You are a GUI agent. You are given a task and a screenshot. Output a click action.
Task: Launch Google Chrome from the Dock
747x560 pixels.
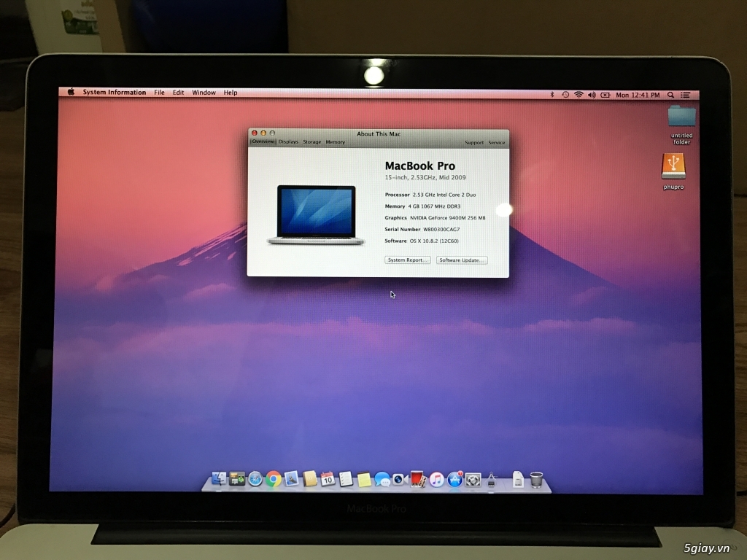[x=273, y=479]
